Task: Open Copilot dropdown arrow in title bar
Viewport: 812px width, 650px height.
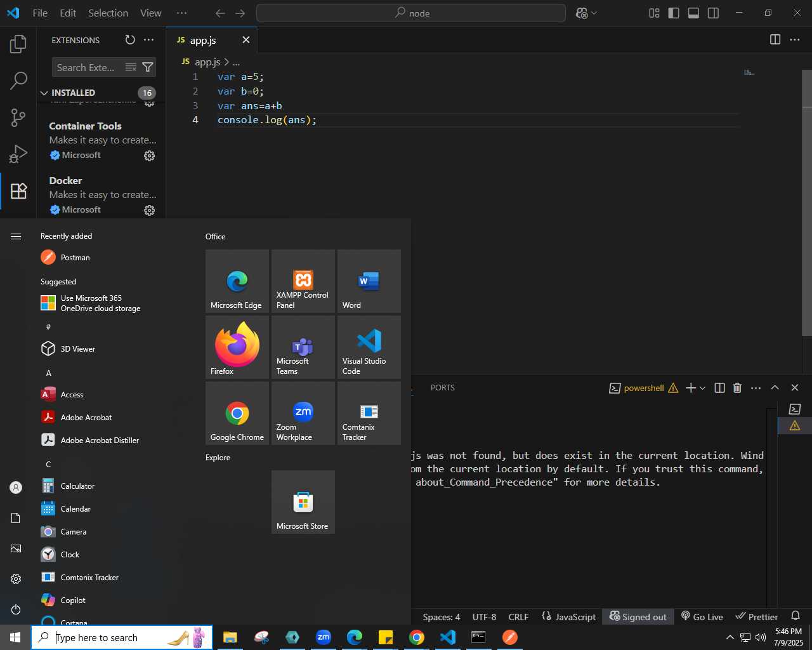Action: pos(594,13)
